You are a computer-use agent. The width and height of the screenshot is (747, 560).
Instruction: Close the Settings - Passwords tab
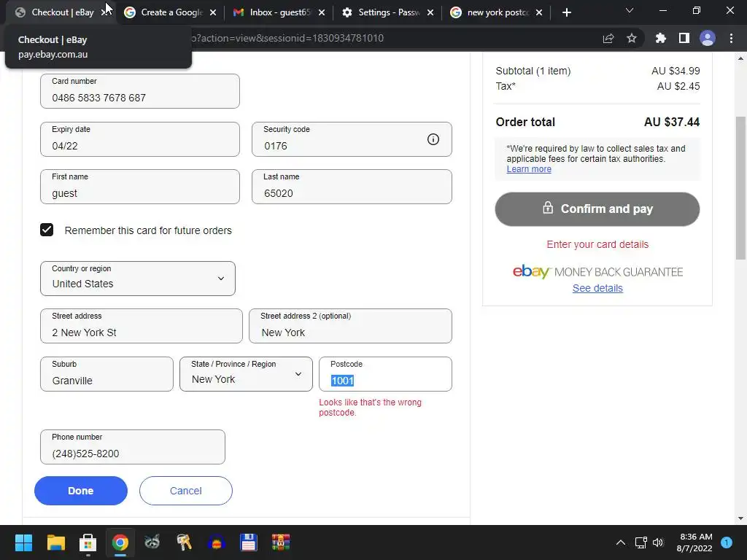[430, 13]
